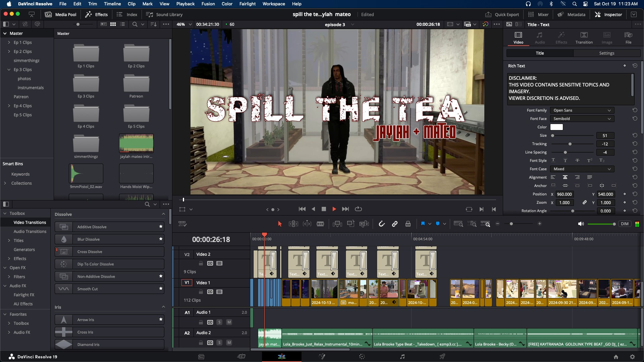
Task: Select the arrow Selection Mode tool
Action: coord(280,224)
